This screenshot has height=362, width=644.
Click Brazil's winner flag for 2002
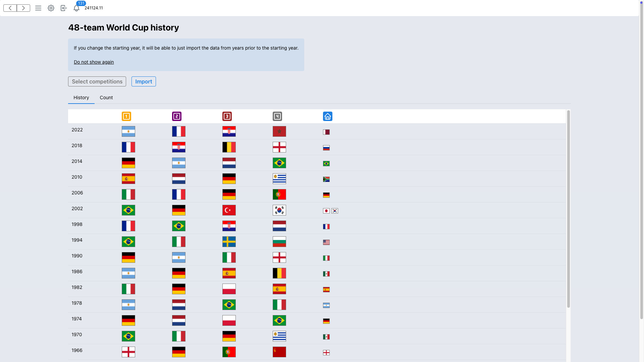click(128, 210)
